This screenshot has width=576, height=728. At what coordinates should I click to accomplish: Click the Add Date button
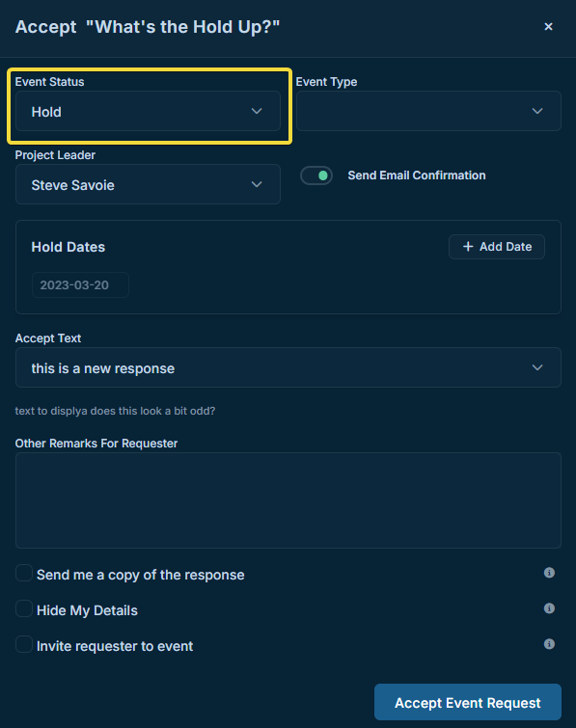pos(497,247)
